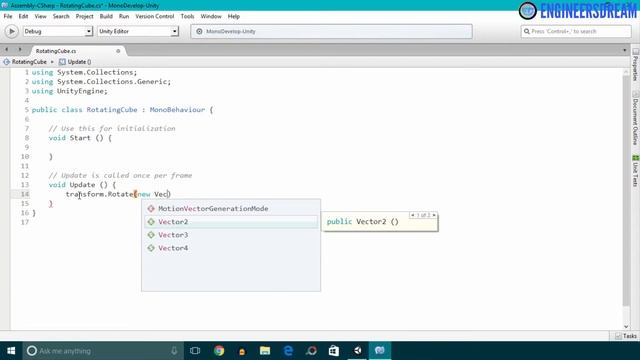The image size is (640, 360).
Task: Click the 'using UnityEngine;' code line
Action: coord(69,91)
